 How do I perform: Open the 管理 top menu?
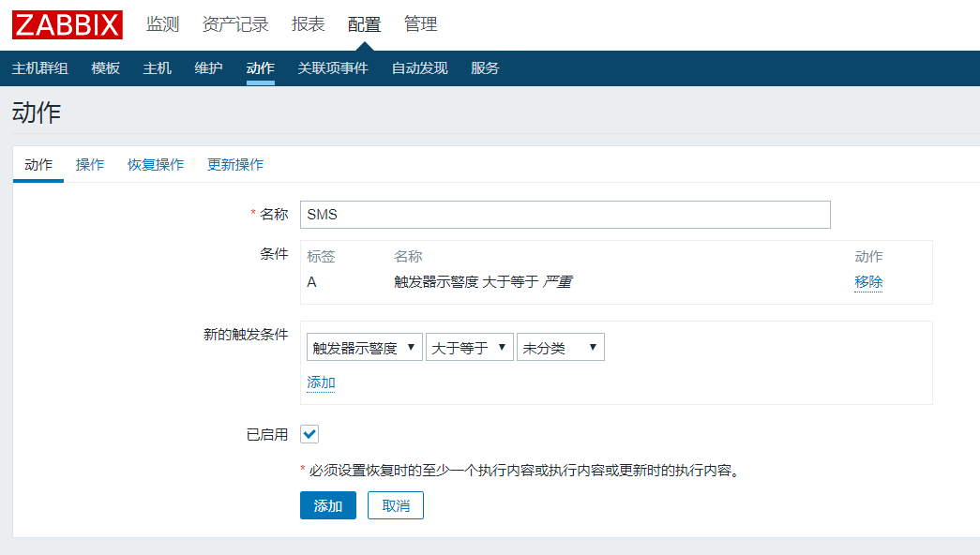coord(421,24)
